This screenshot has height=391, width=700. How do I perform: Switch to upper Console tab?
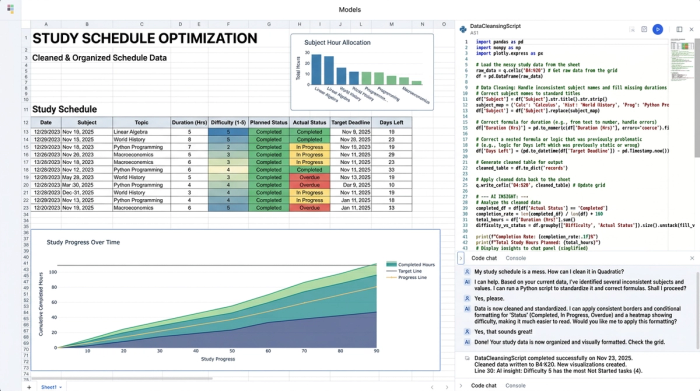516,258
